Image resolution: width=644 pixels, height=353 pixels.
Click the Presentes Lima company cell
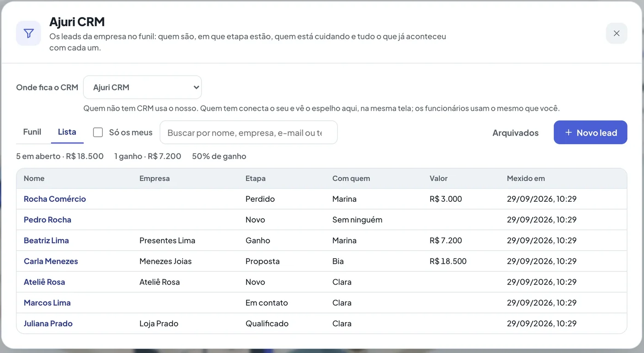point(167,240)
